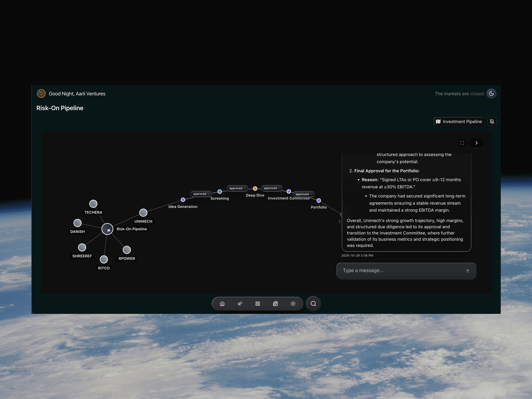Open the approved dropdown beside Deep Dive
The image size is (532, 399).
271,188
